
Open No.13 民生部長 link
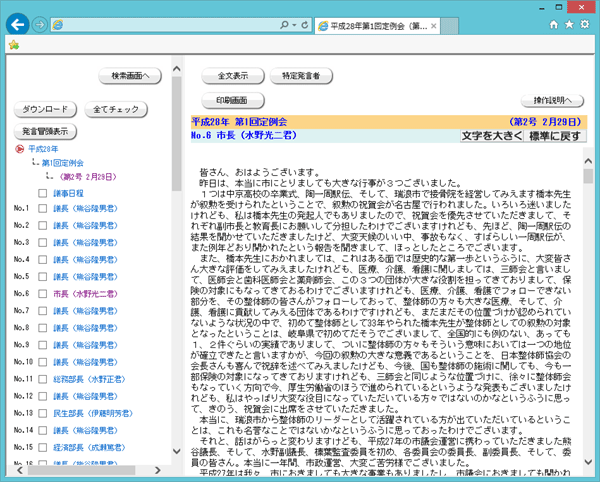93,413
